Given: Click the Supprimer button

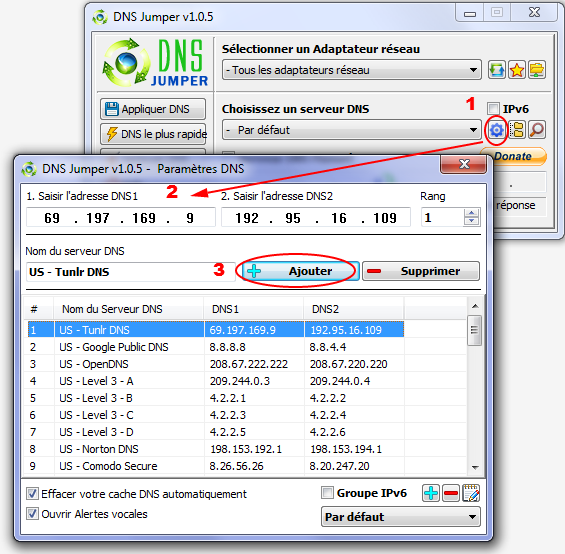Looking at the screenshot, I should pos(421,271).
